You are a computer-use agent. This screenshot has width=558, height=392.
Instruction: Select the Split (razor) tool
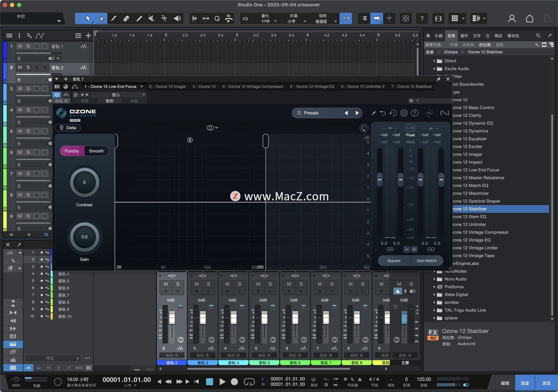point(114,19)
